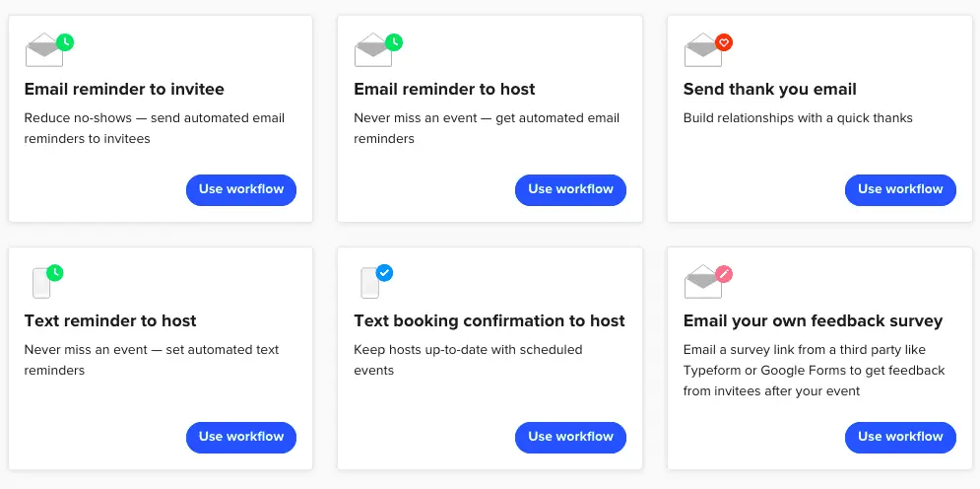Use workflow for Email your own feedback survey

click(900, 437)
